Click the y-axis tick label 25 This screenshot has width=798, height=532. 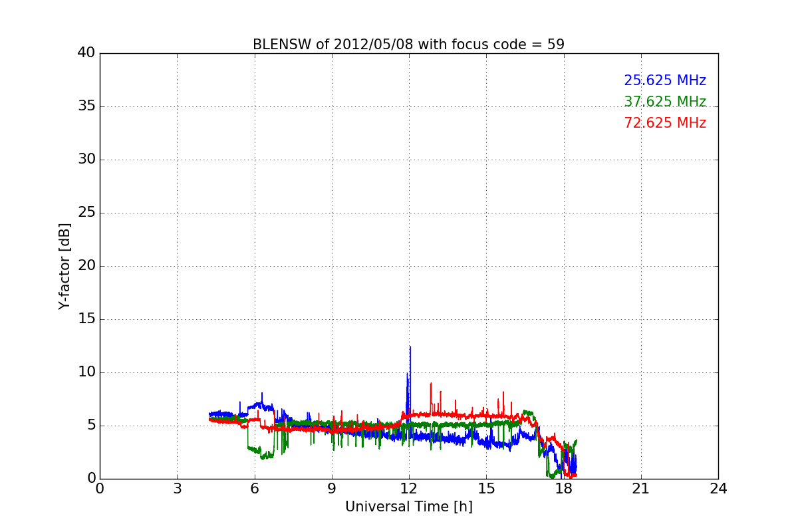86,213
